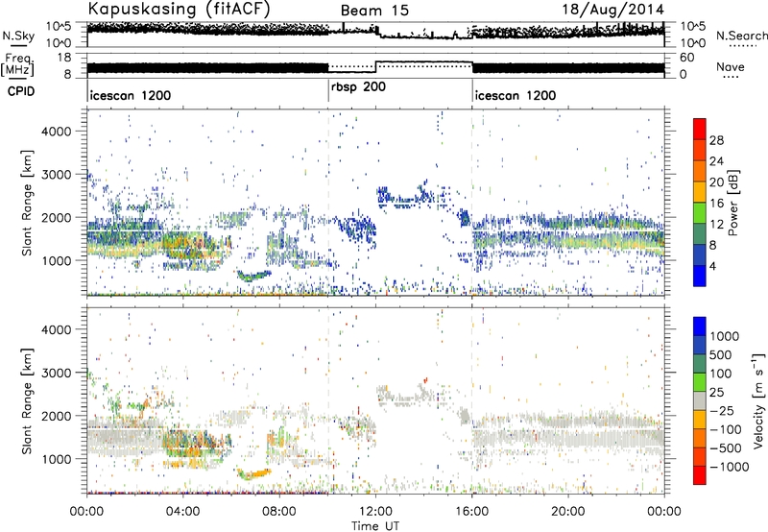Screen dimensions: 768x532
Task: Click the 'CPID' row label
Action: pyautogui.click(x=21, y=91)
